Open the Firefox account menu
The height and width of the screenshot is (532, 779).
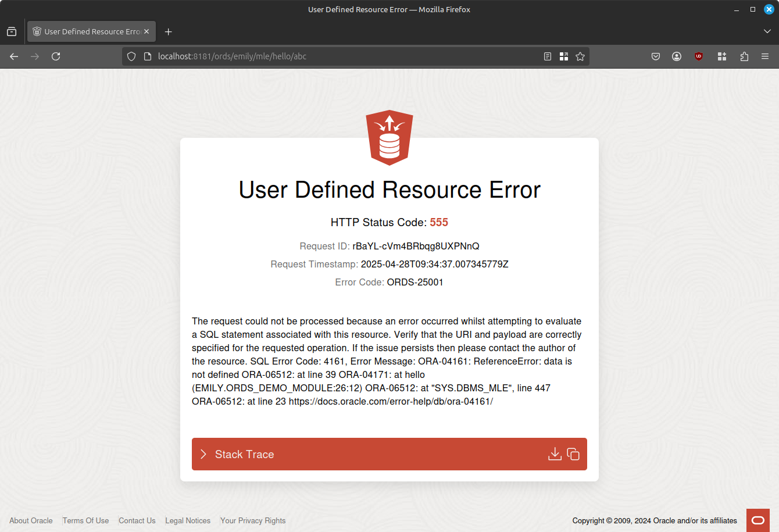click(677, 56)
